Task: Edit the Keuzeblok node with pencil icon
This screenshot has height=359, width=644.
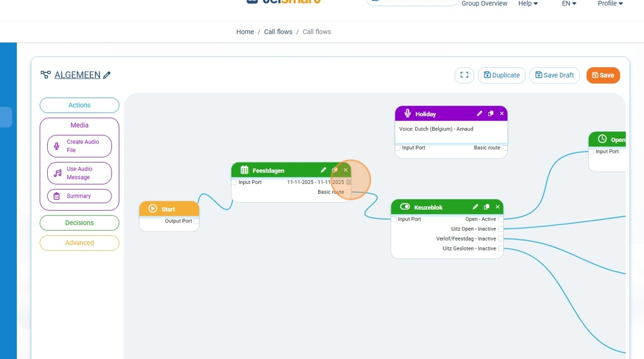Action: point(476,207)
